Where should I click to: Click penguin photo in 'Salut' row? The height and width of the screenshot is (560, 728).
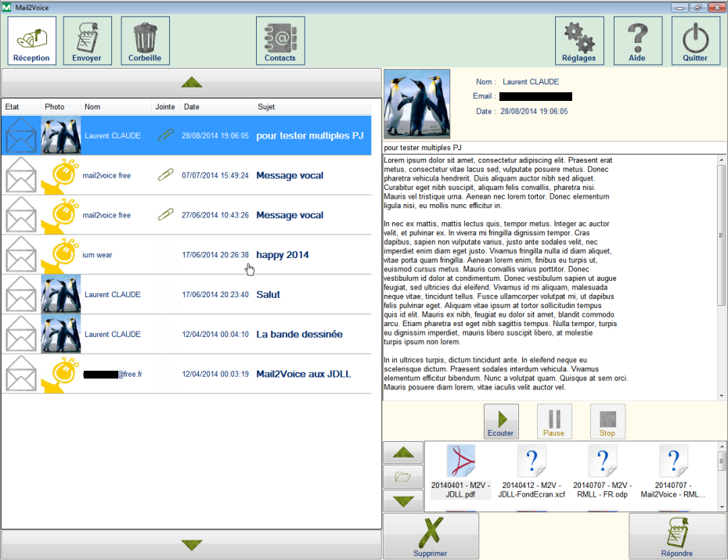pyautogui.click(x=61, y=295)
